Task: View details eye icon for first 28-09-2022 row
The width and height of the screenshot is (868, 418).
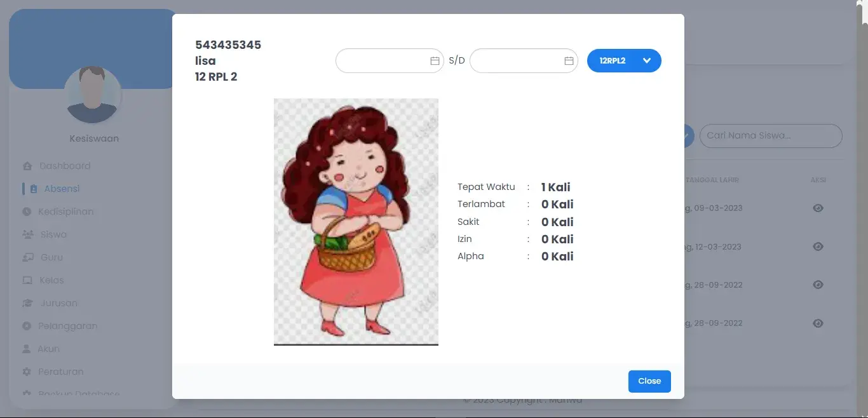Action: pyautogui.click(x=818, y=285)
